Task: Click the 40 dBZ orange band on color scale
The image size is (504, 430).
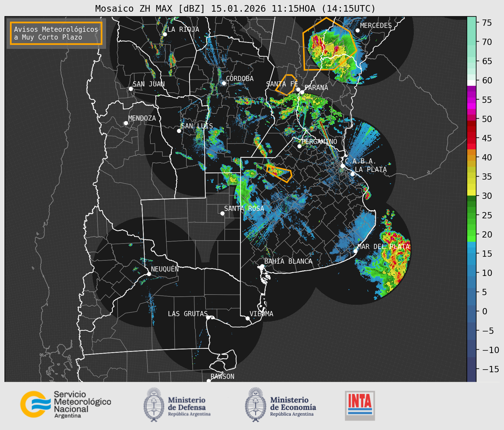Action: [471, 158]
